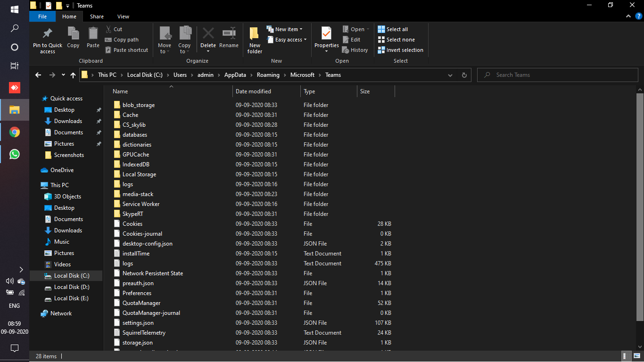This screenshot has height=362, width=644.
Task: Click the Delete icon in Organize group
Action: (x=208, y=33)
